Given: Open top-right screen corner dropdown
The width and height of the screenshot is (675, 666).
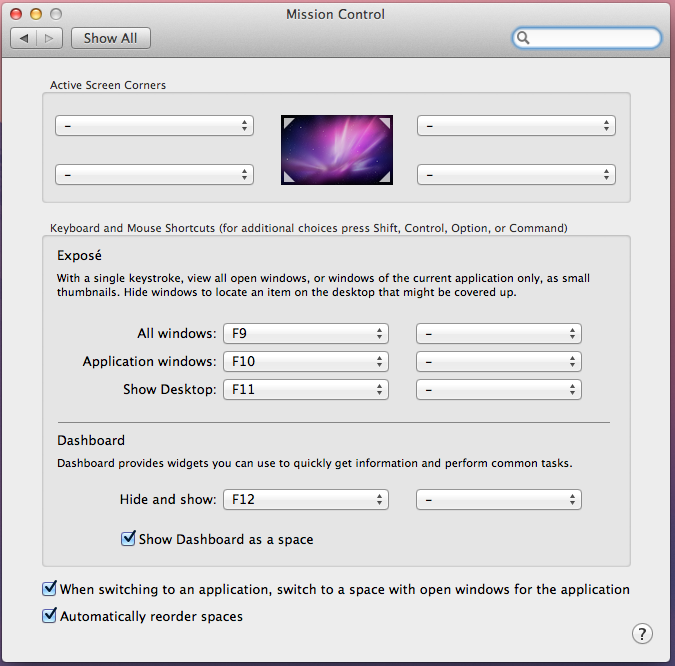Looking at the screenshot, I should pyautogui.click(x=516, y=126).
